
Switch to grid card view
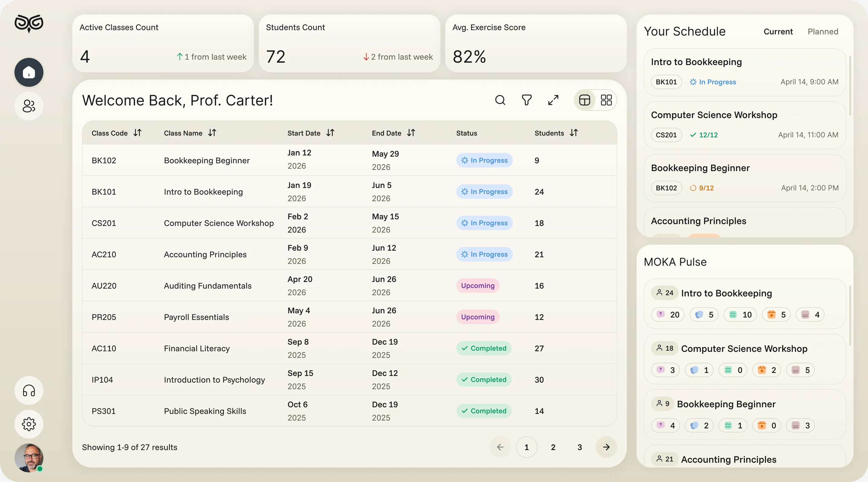click(606, 100)
